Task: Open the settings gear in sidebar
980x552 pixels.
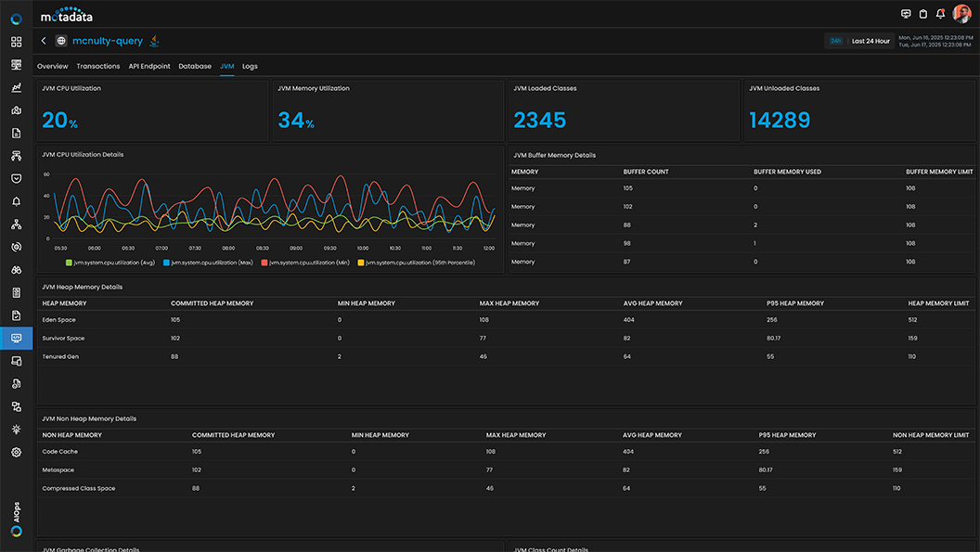Action: 17,452
